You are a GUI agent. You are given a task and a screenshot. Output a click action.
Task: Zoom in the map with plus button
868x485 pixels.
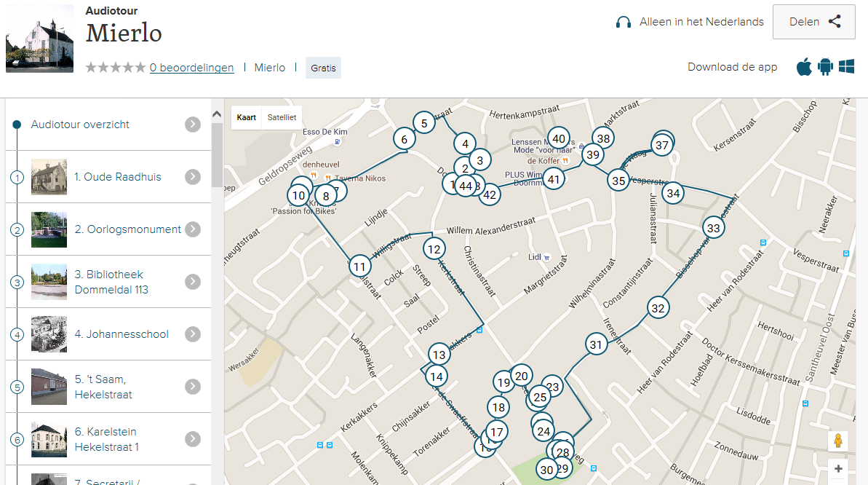[838, 469]
